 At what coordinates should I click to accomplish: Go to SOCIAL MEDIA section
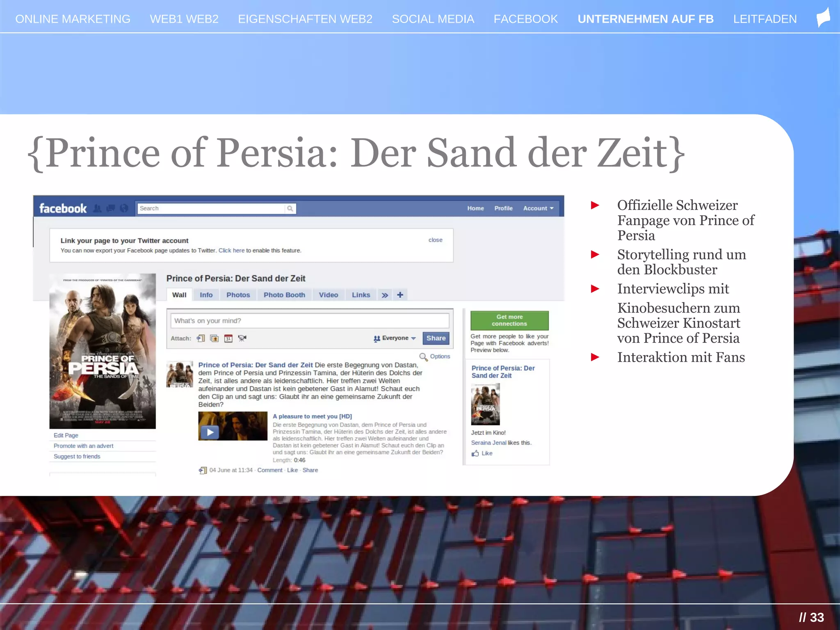(433, 19)
